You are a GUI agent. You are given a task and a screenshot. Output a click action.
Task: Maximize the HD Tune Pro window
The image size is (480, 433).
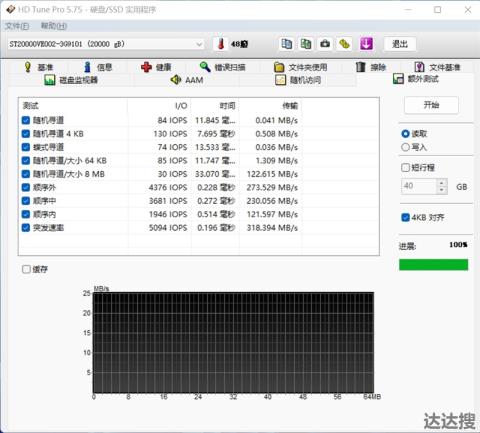pos(437,10)
